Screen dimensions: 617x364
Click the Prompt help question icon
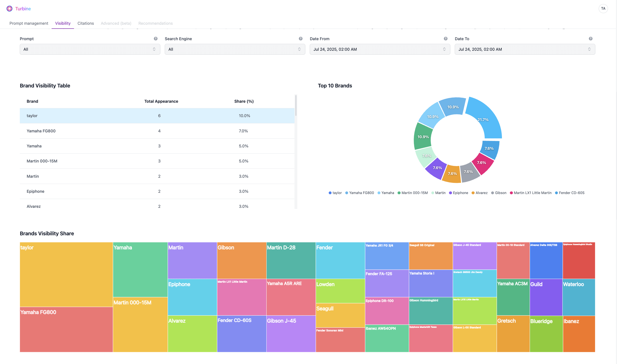(156, 39)
